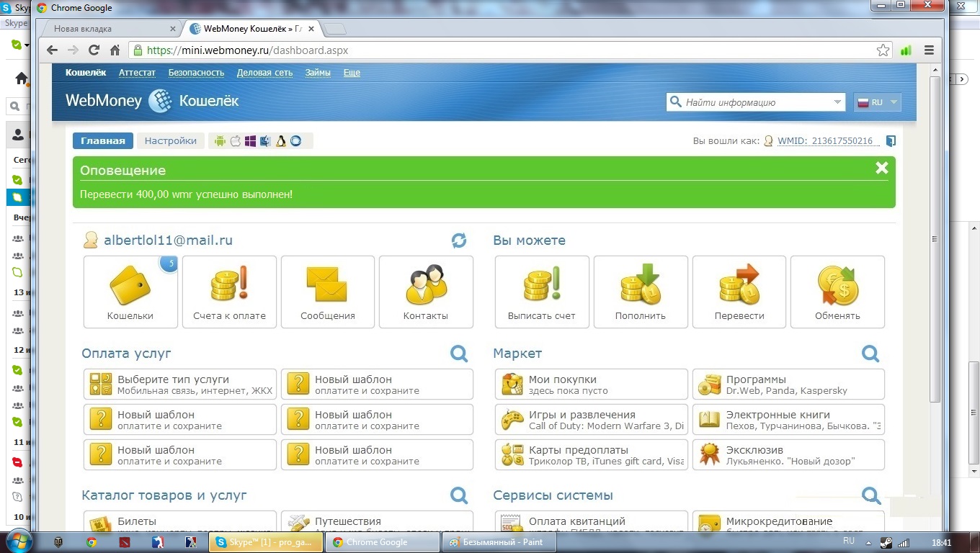The width and height of the screenshot is (980, 553).
Task: Click the WebMoney globe logo
Action: [x=160, y=102]
